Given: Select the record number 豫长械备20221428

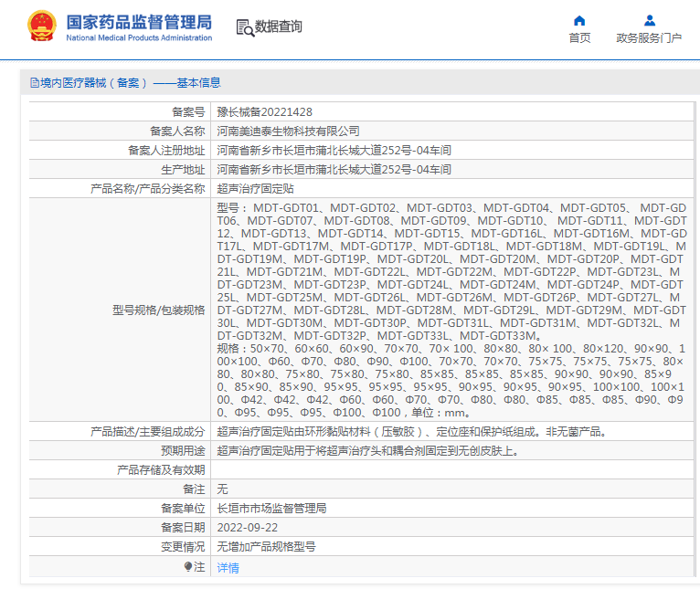Looking at the screenshot, I should pyautogui.click(x=265, y=112).
